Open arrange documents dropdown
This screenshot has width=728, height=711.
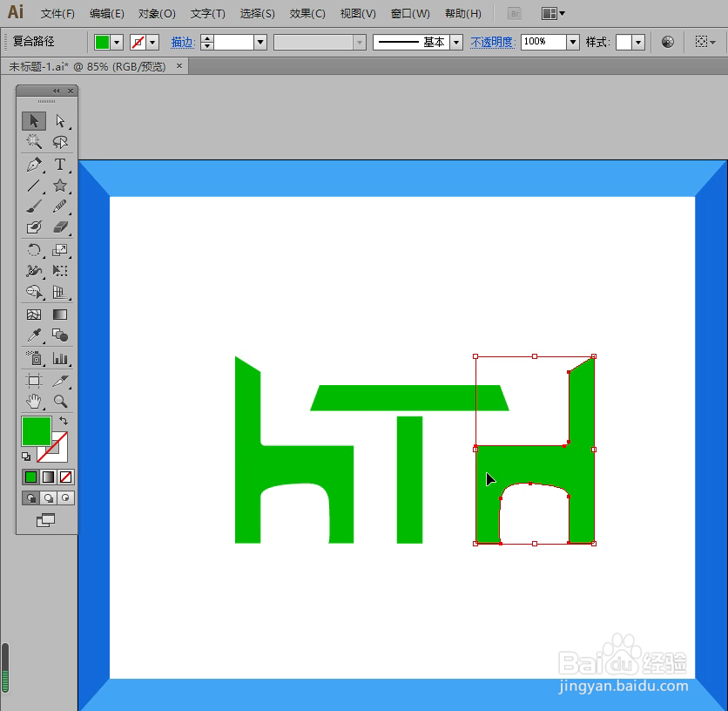(x=553, y=13)
